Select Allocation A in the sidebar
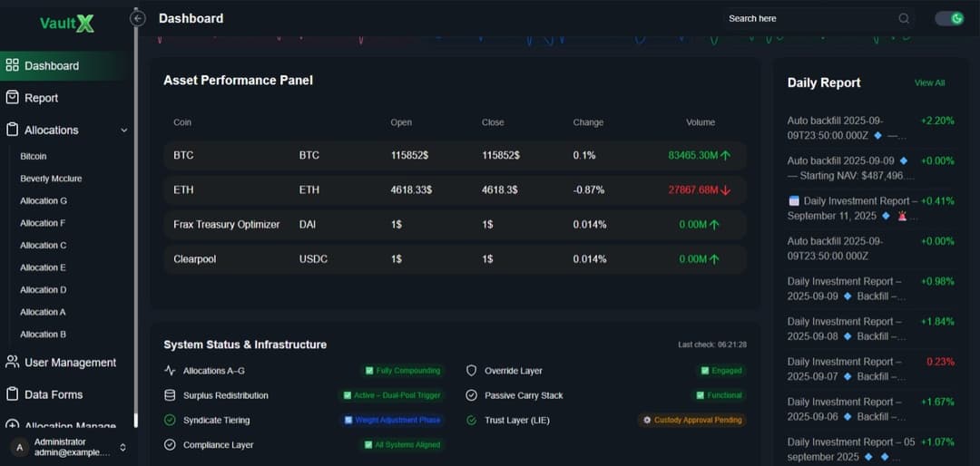Viewport: 980px width, 466px height. tap(43, 312)
